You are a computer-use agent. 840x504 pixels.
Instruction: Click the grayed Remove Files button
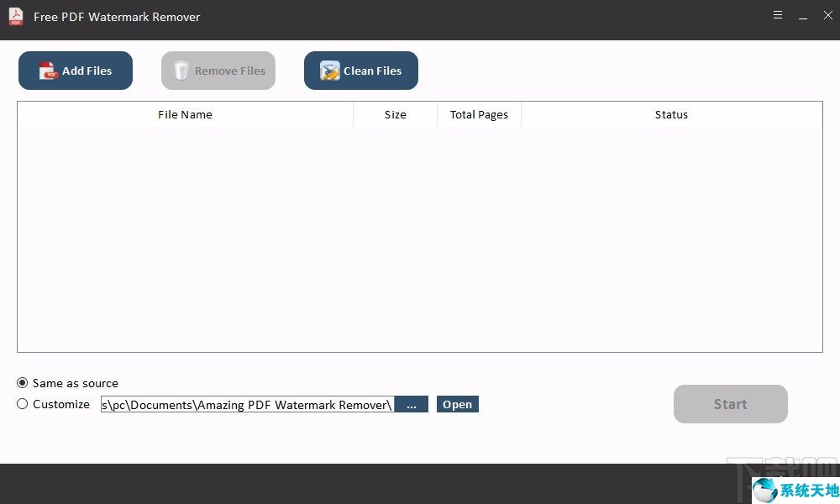(x=218, y=71)
